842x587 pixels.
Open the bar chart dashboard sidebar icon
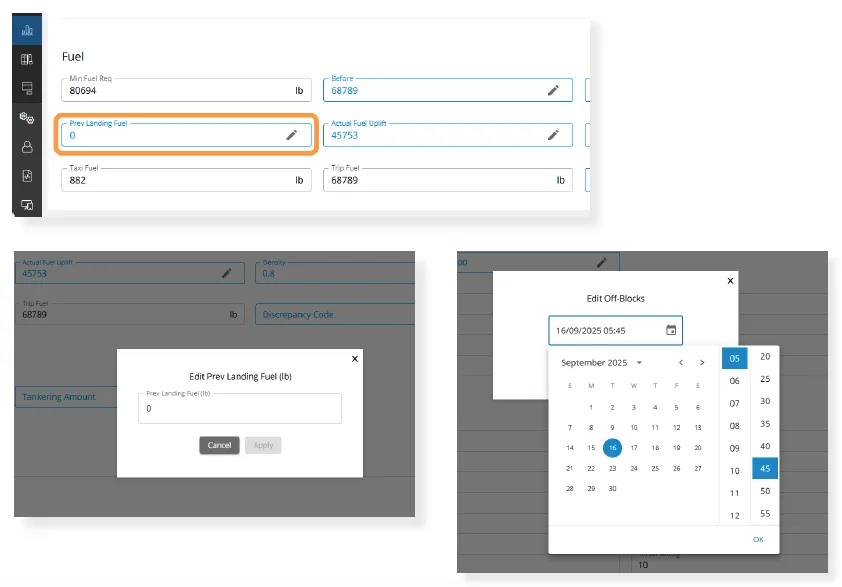(x=27, y=28)
